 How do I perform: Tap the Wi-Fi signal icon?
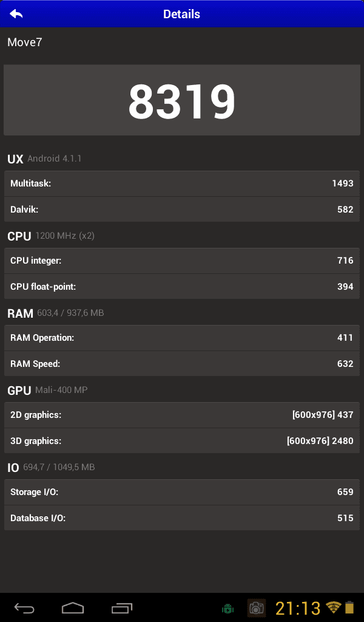click(334, 607)
